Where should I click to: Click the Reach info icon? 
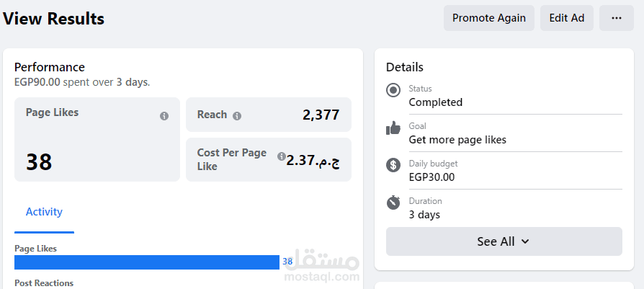[x=237, y=116]
